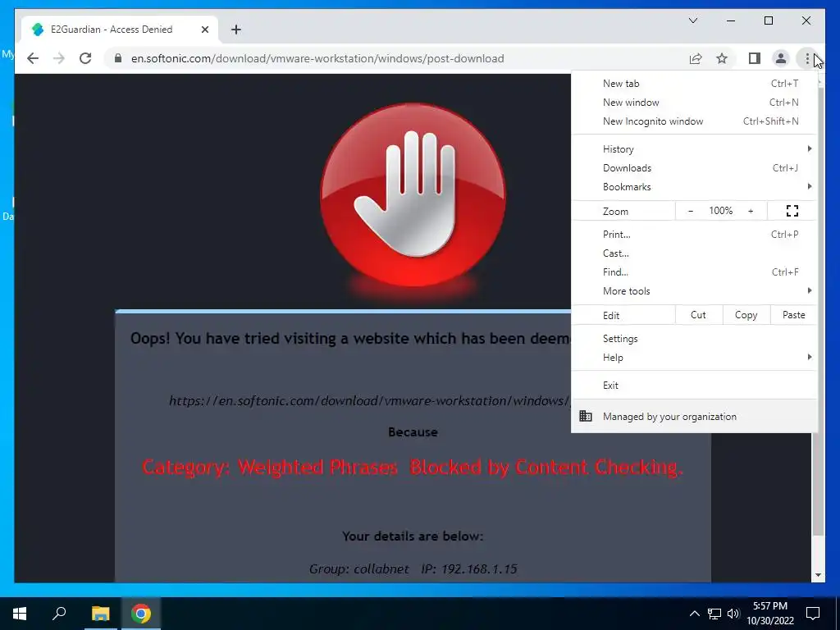Click the blocked softonic URL text
840x630 pixels.
(370, 400)
